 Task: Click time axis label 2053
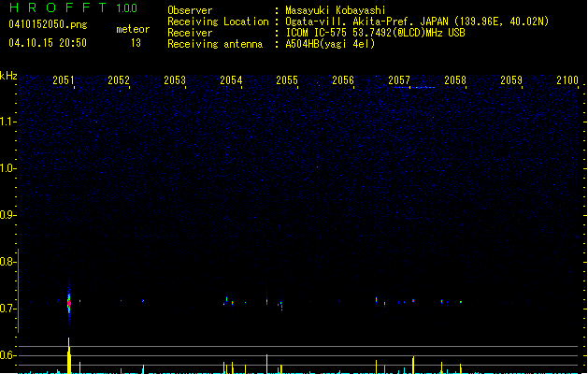175,80
